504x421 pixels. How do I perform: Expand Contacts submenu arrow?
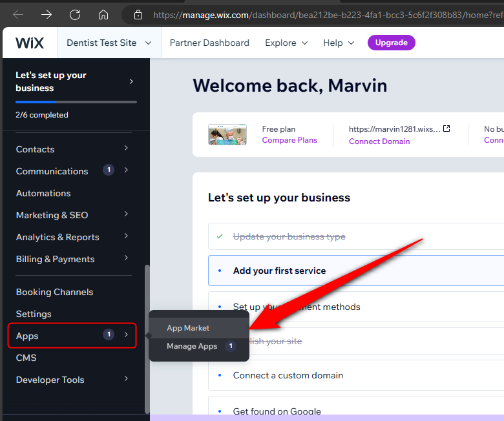[x=126, y=148]
